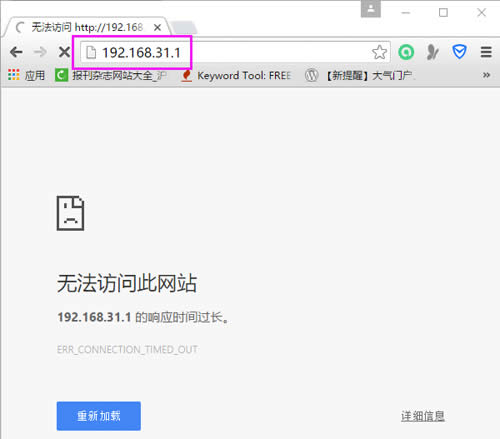Click the 重新加载 reload button
This screenshot has width=500, height=439.
click(x=99, y=416)
